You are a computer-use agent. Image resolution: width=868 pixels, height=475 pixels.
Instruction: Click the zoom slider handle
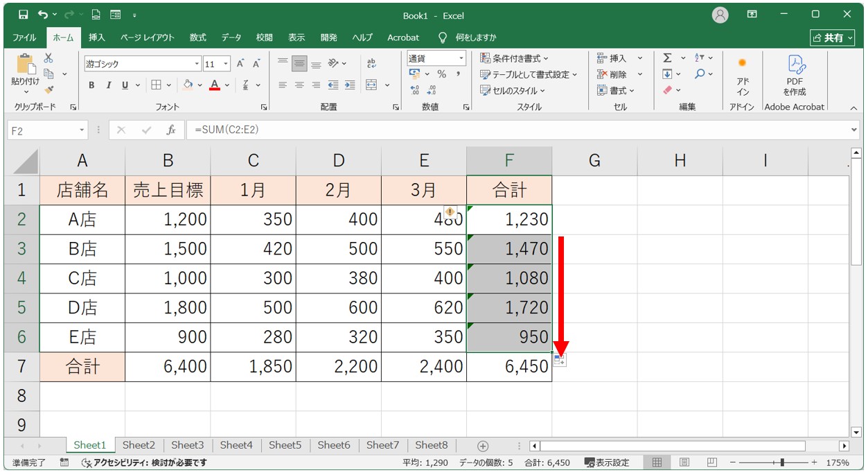point(782,463)
